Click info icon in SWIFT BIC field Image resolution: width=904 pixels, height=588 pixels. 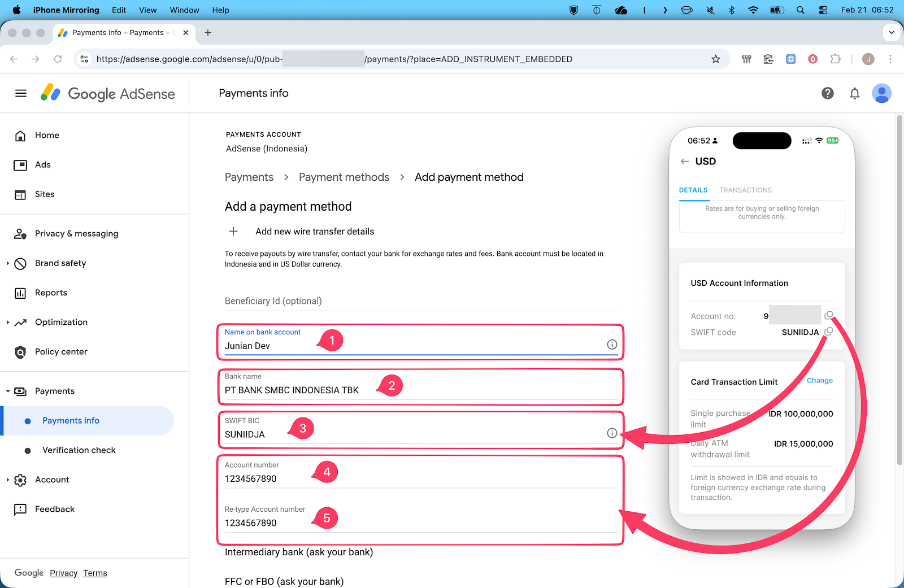click(x=612, y=433)
